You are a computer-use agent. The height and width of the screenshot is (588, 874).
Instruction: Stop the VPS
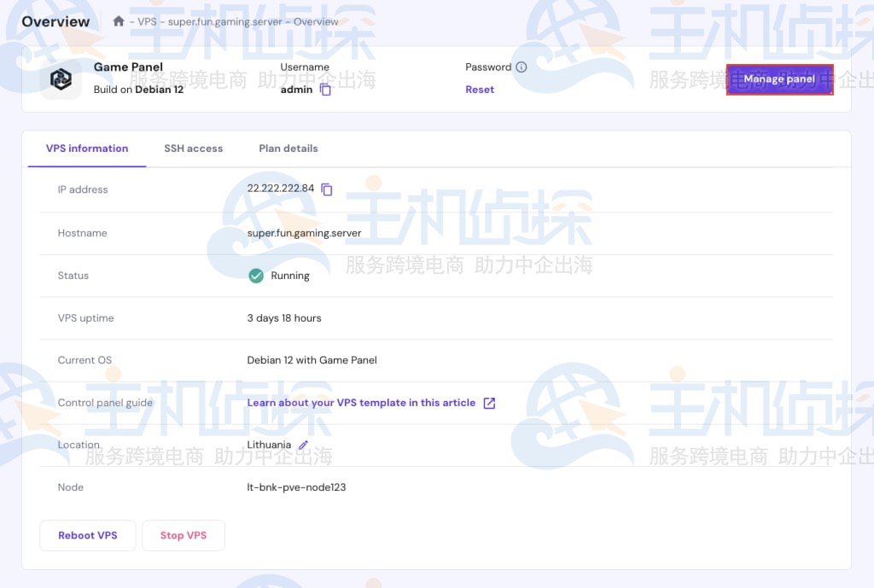tap(183, 535)
